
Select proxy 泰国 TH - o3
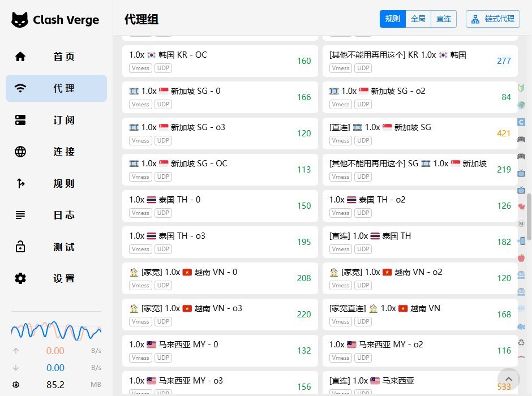220,242
